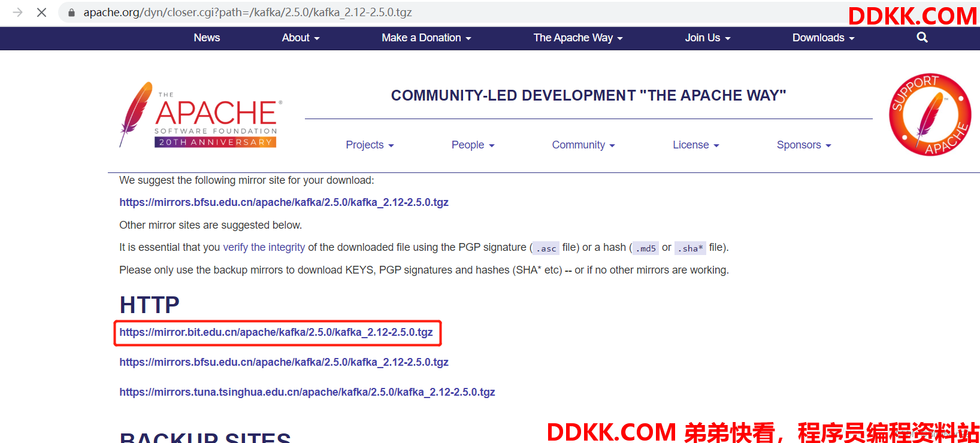This screenshot has width=980, height=443.
Task: Click the Apache Software Foundation feather logo
Action: coord(201,114)
